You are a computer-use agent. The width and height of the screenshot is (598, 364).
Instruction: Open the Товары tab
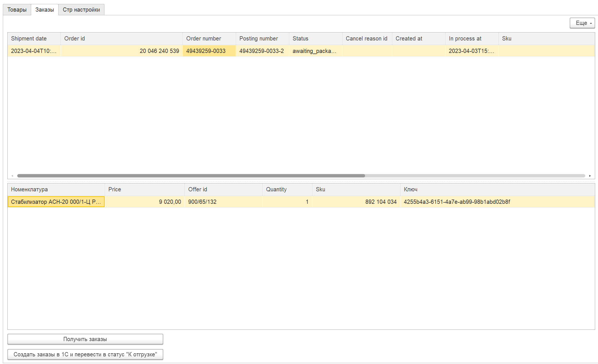(17, 10)
